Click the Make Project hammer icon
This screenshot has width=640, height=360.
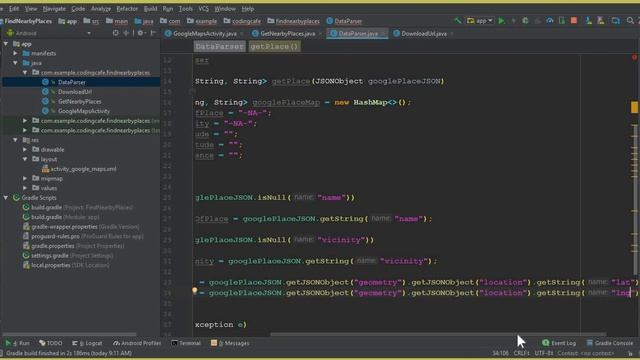click(x=458, y=21)
